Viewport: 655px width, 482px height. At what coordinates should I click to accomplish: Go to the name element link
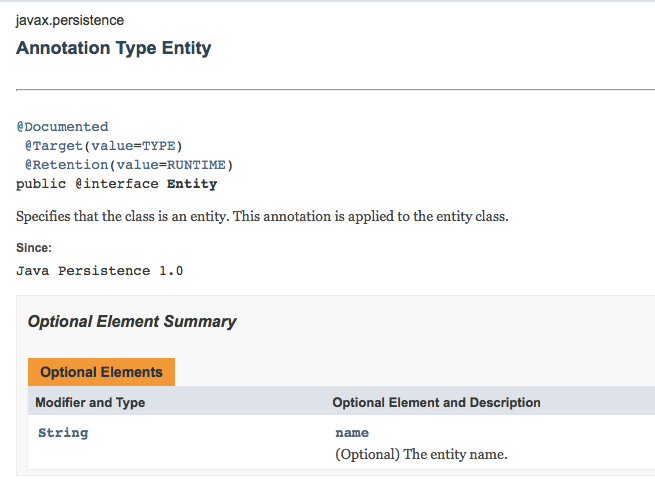352,433
